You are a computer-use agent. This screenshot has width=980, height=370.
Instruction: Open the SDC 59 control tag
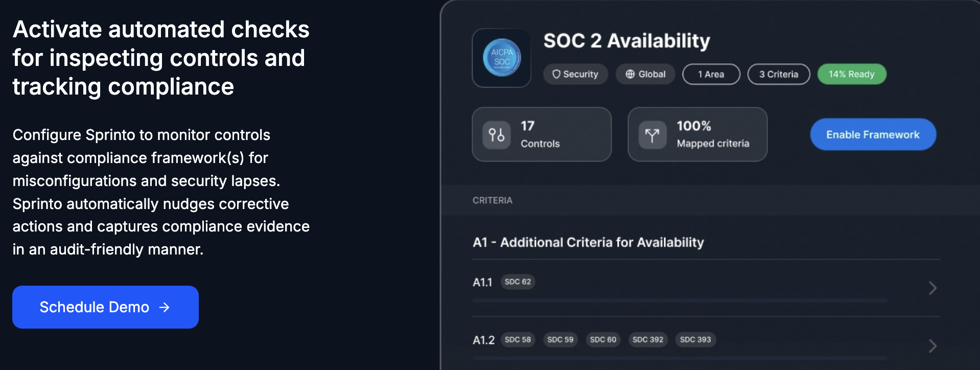560,339
